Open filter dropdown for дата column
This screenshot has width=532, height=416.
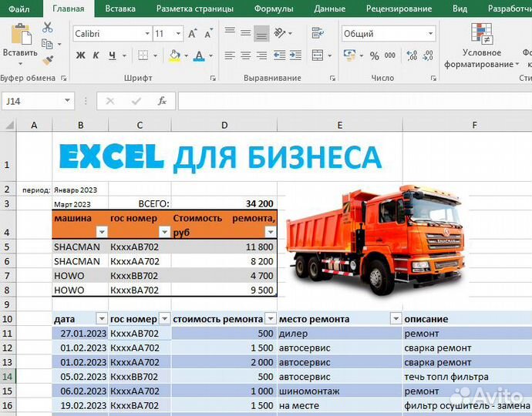[102, 319]
